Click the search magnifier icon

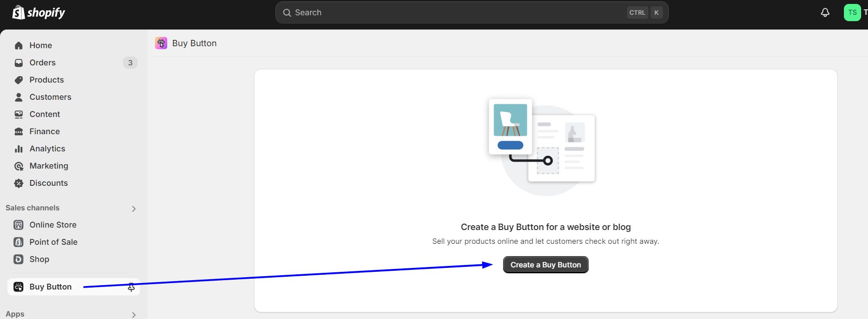point(287,13)
